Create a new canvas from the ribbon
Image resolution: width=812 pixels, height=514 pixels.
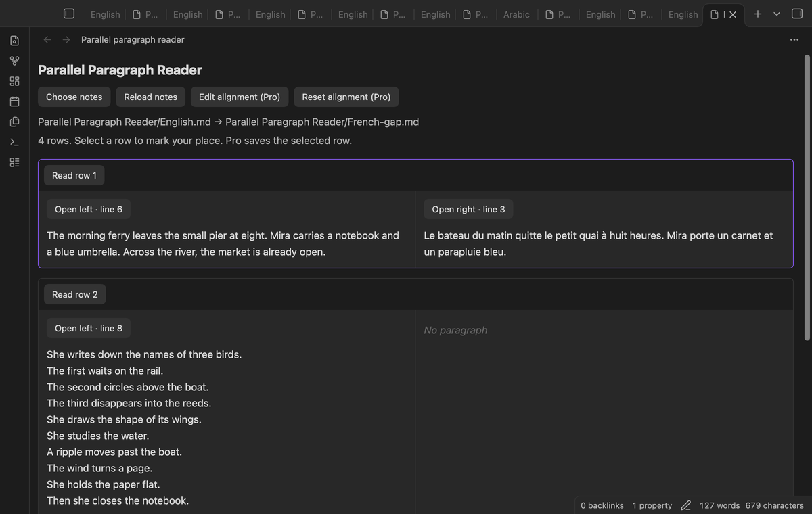[14, 81]
